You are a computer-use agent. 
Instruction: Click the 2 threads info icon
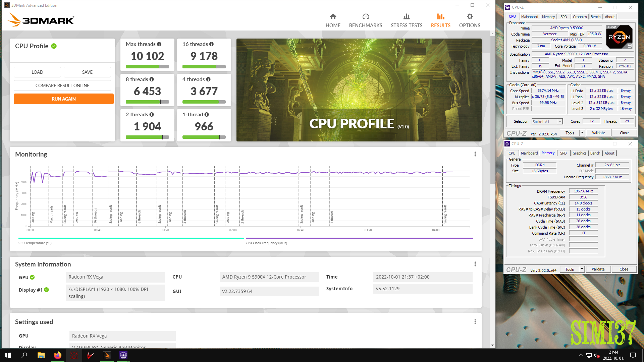(x=152, y=115)
